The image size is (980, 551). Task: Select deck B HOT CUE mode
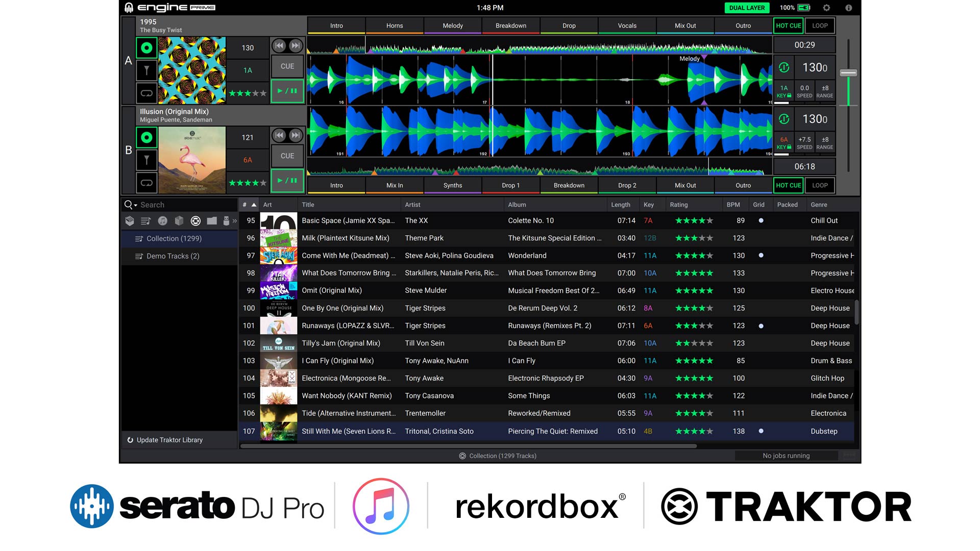[x=789, y=185]
